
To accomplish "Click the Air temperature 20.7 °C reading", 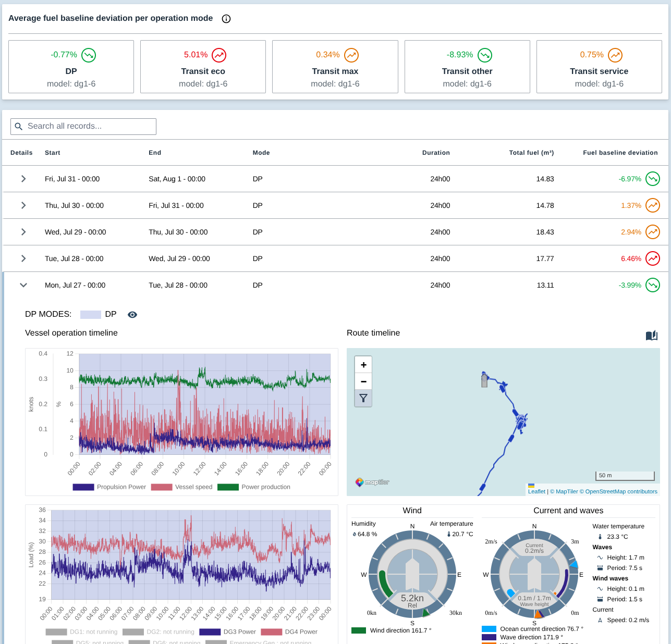I will 462,534.
